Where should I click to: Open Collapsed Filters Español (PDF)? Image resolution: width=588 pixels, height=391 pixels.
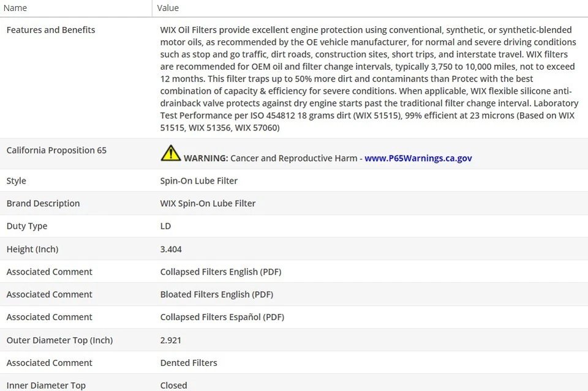[222, 317]
